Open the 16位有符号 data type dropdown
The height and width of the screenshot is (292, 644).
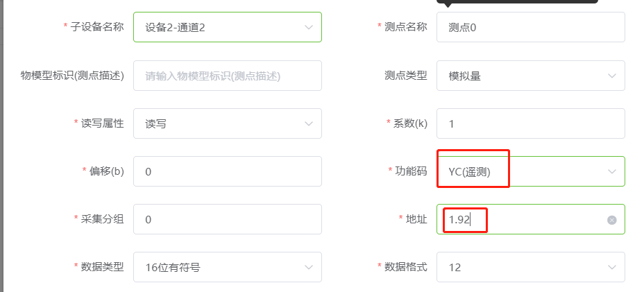point(228,267)
